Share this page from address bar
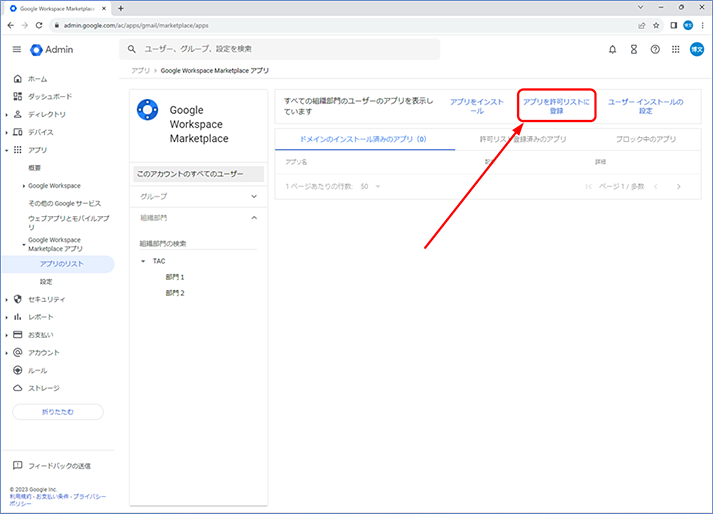Viewport: 713px width, 514px height. tap(642, 25)
